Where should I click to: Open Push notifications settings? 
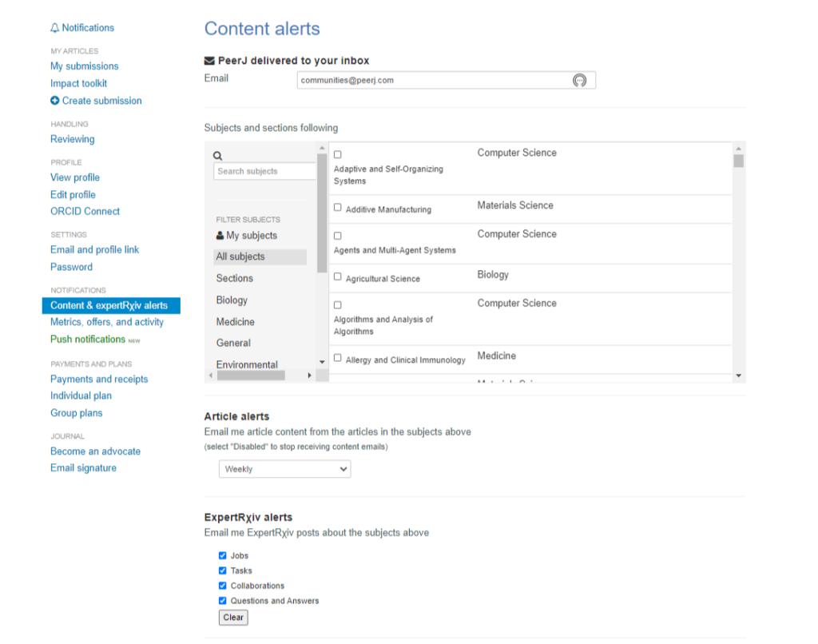pos(88,340)
